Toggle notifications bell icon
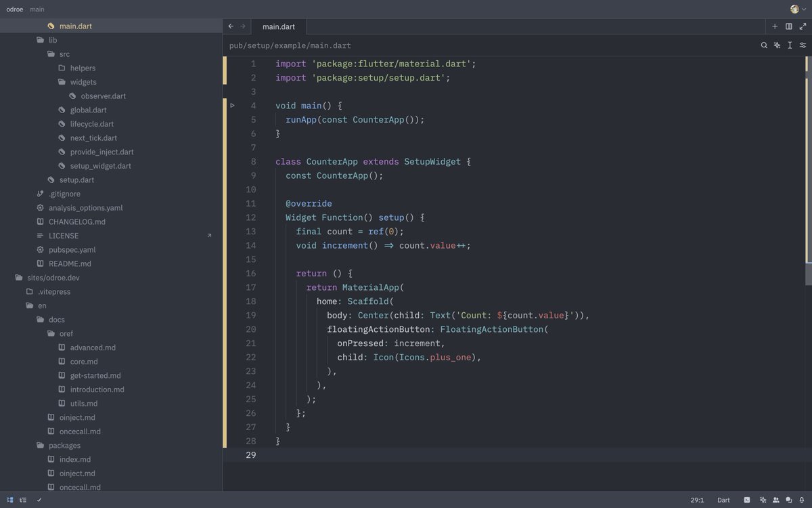 point(801,500)
